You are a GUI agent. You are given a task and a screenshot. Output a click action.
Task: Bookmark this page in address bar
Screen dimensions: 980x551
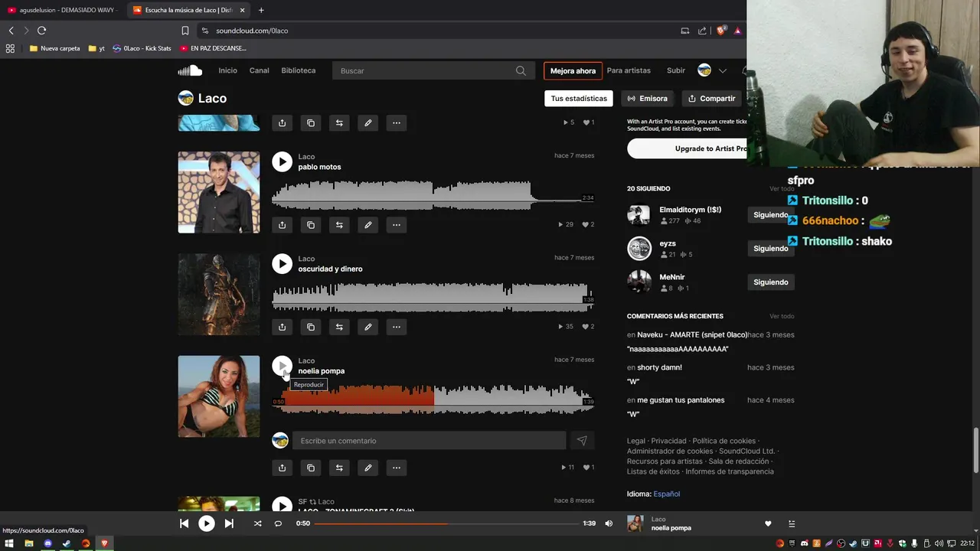[x=185, y=31]
